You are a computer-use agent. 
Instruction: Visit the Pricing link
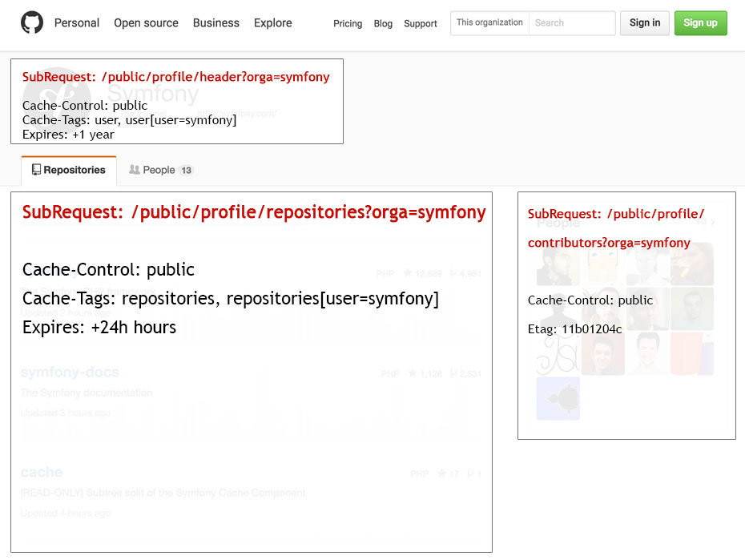(348, 23)
